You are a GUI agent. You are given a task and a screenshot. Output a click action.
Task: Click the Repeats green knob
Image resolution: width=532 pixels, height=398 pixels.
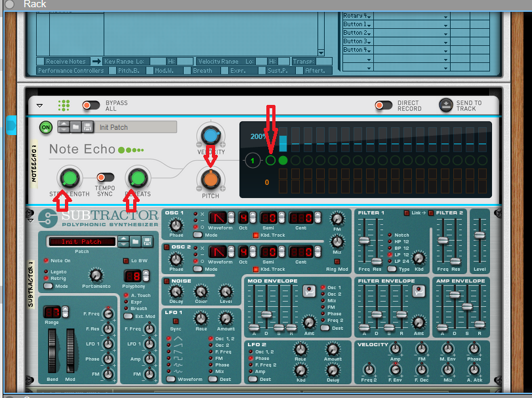point(137,178)
